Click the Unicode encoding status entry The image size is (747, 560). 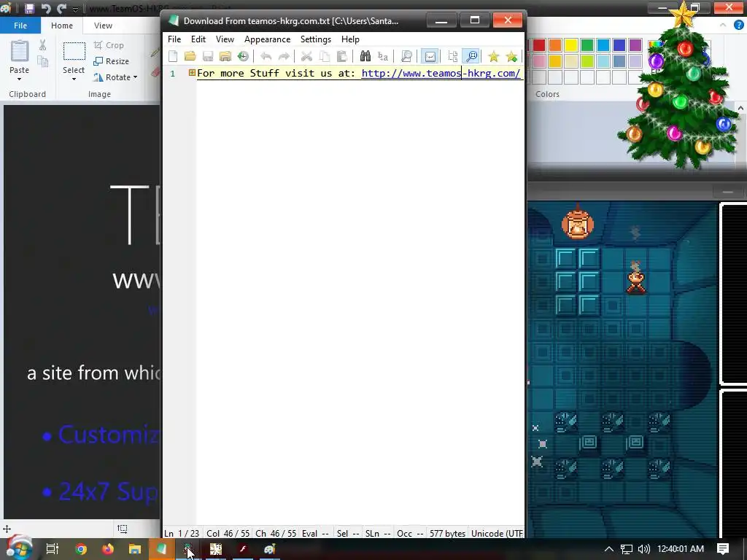coord(497,533)
